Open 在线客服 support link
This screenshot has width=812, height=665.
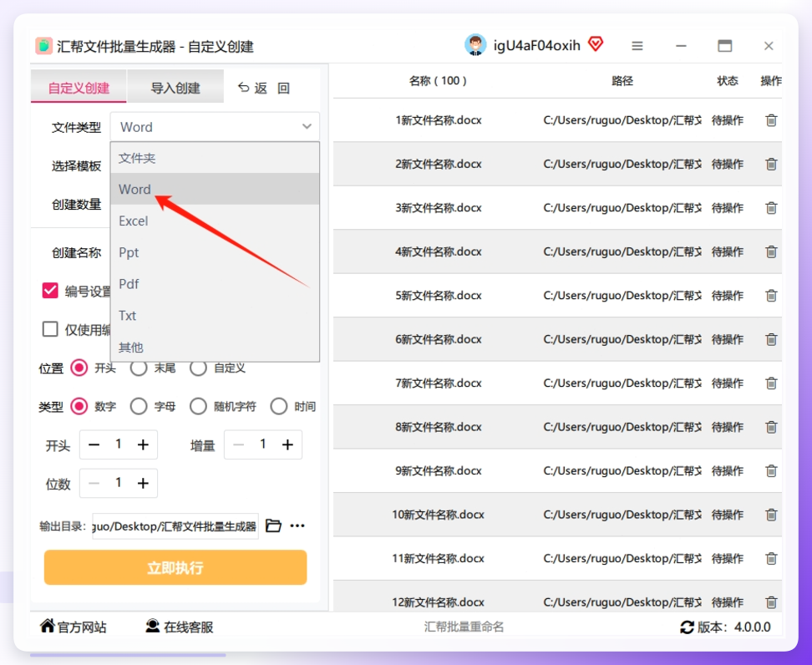[x=179, y=627]
